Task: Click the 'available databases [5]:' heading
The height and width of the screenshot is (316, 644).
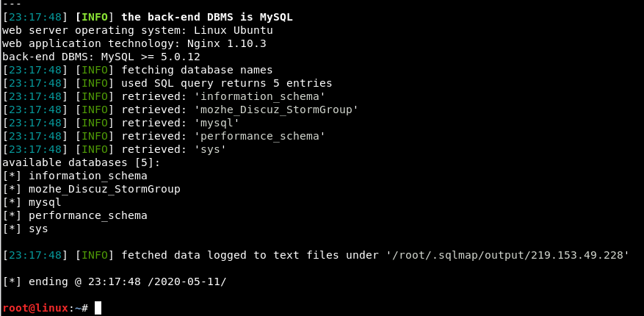Action: click(82, 162)
